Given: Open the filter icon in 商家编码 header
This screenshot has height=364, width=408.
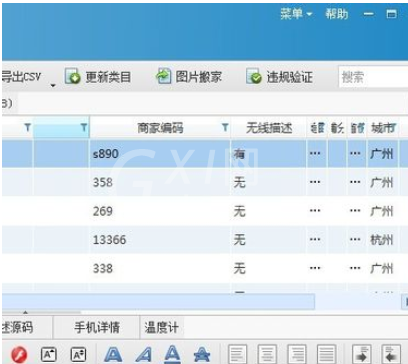Looking at the screenshot, I should pyautogui.click(x=225, y=127).
